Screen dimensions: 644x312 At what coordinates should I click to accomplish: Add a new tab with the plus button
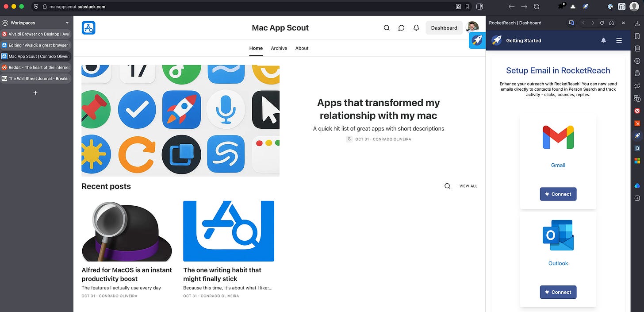pos(36,92)
